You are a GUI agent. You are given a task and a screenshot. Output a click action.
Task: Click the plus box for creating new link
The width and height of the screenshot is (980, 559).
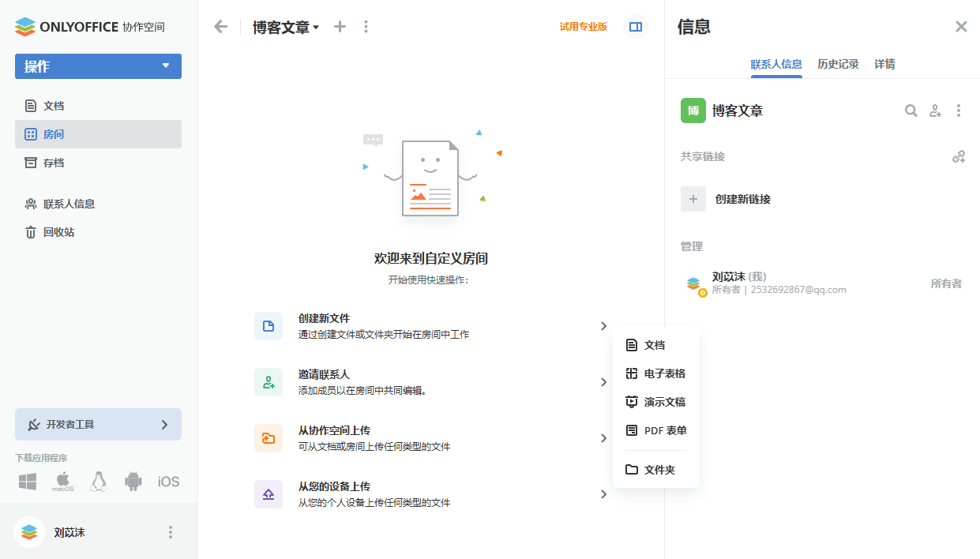[x=693, y=199]
